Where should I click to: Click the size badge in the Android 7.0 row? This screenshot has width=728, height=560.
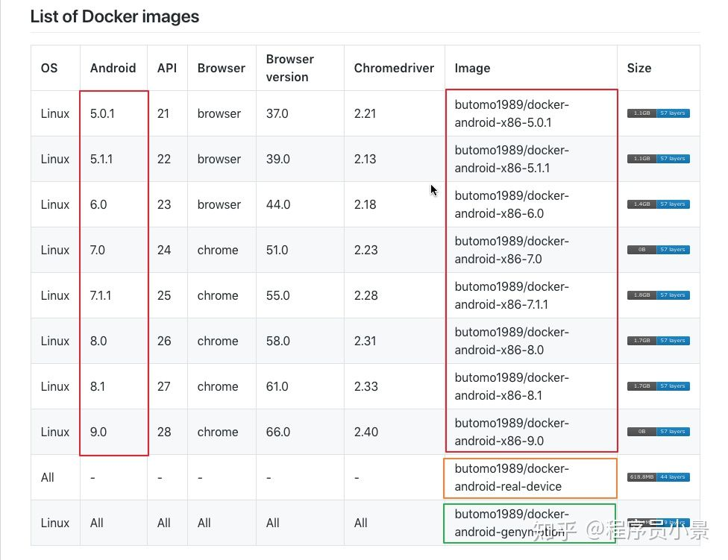click(659, 250)
